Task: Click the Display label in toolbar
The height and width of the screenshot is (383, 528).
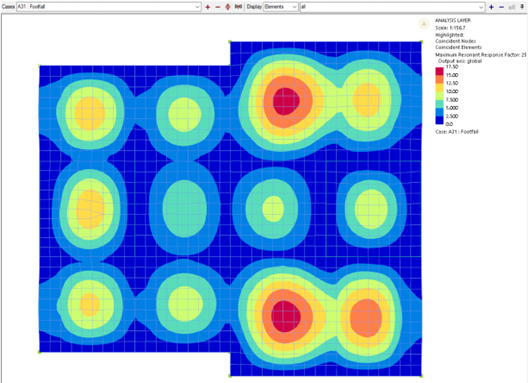Action: click(254, 7)
